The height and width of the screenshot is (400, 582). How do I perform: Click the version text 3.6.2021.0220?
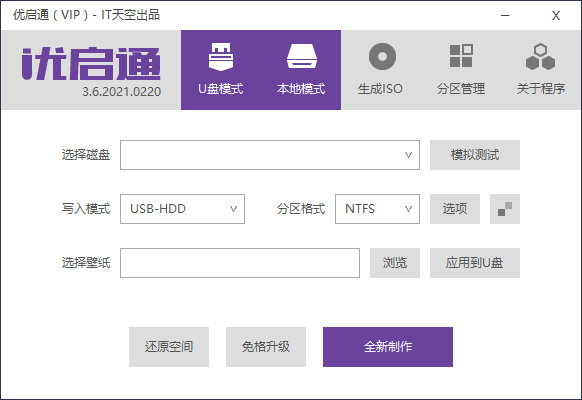click(x=121, y=92)
